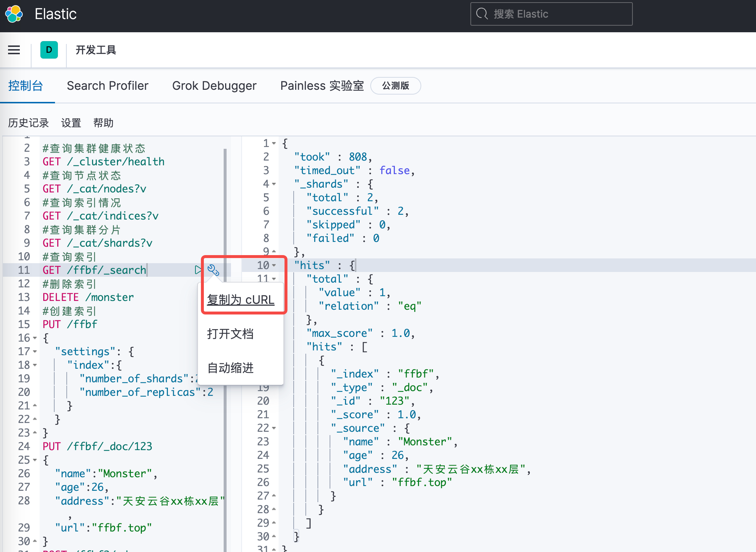The height and width of the screenshot is (552, 756).
Task: Open the Search Profiler tab
Action: point(107,86)
